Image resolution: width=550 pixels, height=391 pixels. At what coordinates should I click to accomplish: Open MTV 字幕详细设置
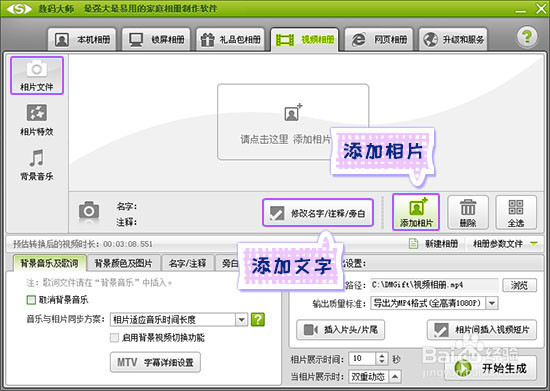pyautogui.click(x=155, y=362)
